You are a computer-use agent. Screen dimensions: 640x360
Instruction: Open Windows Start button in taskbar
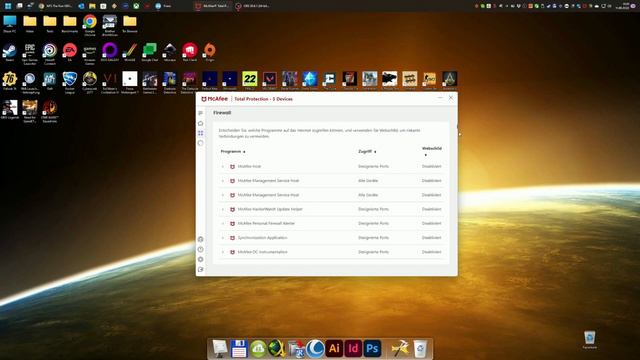point(8,6)
